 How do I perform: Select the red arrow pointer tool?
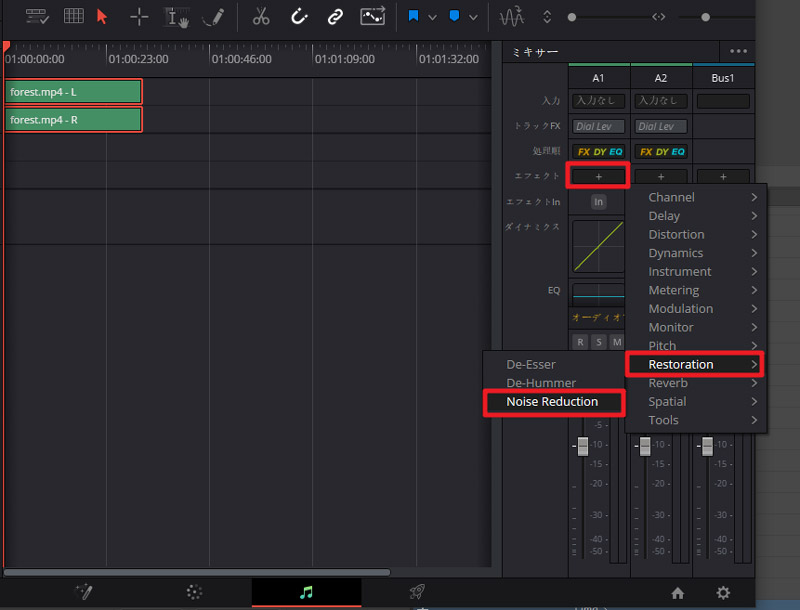point(102,17)
